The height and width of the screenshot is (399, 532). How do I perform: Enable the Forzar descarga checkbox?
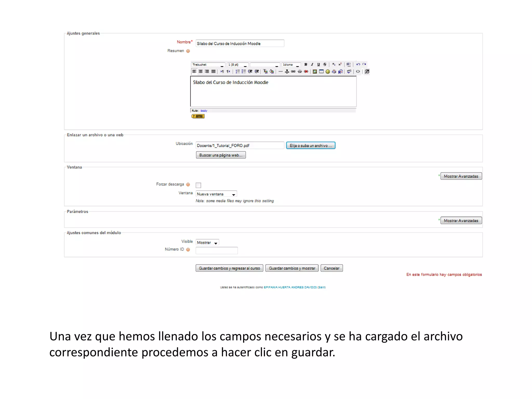198,185
